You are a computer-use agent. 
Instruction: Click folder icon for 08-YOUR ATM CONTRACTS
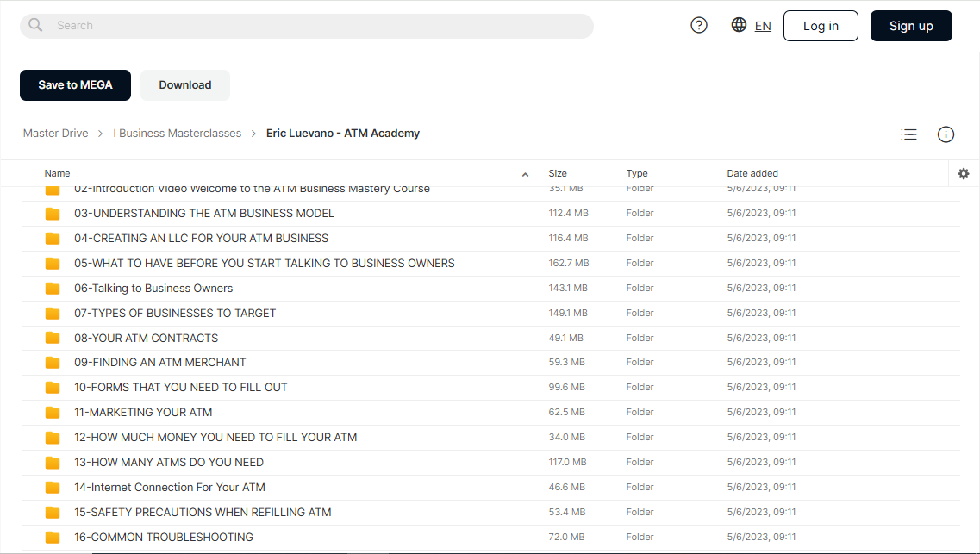click(x=53, y=339)
